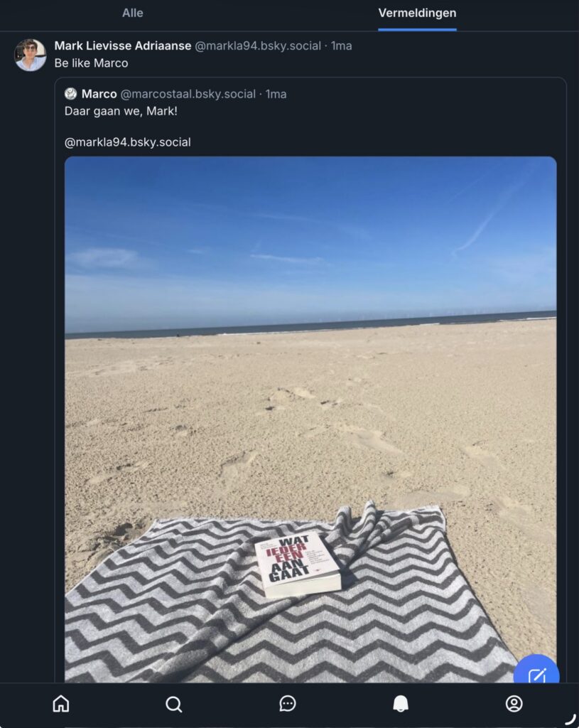The image size is (579, 728).
Task: Open the Home feed icon
Action: pyautogui.click(x=61, y=703)
